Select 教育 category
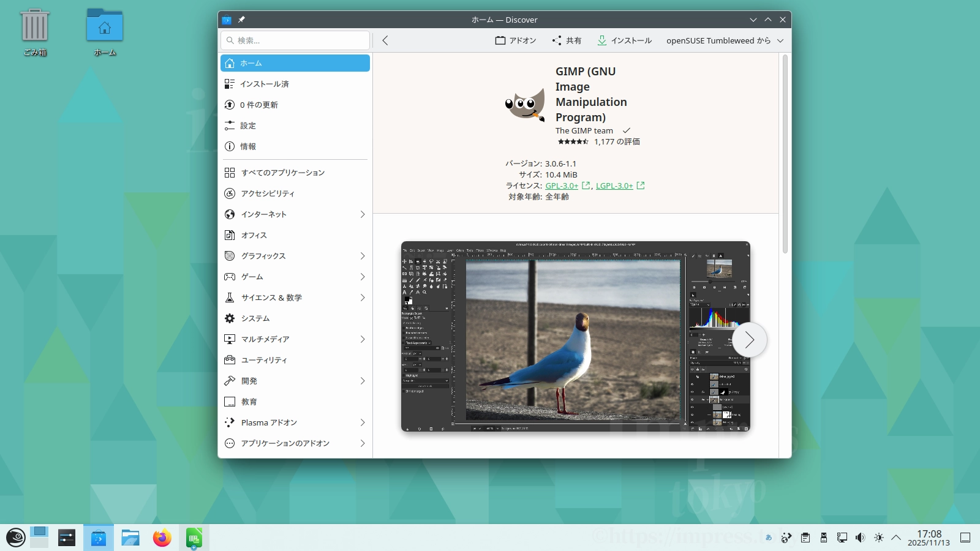The width and height of the screenshot is (980, 551). pos(295,402)
